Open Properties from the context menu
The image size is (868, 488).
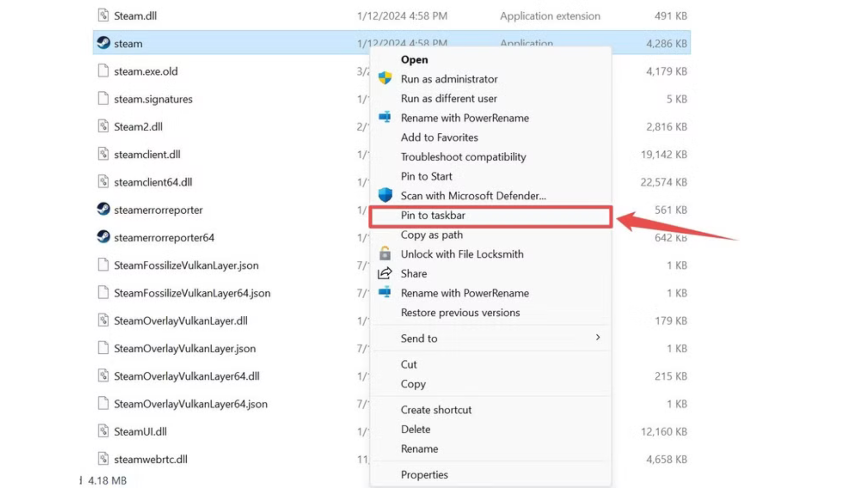[424, 474]
